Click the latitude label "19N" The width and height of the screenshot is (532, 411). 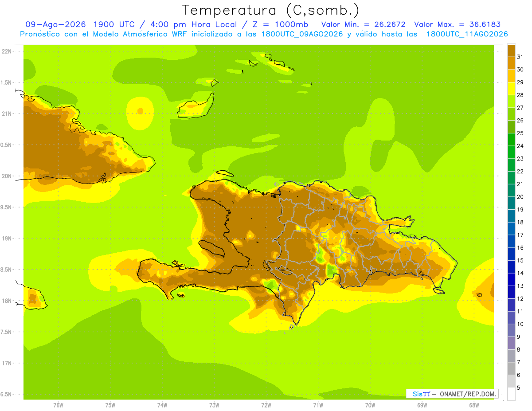7,238
